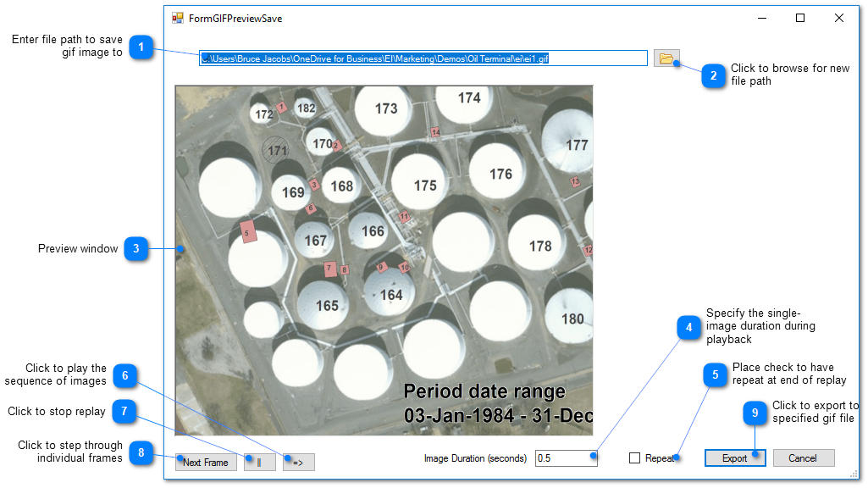The height and width of the screenshot is (488, 868).
Task: Click callout marker number 2
Action: 714,75
